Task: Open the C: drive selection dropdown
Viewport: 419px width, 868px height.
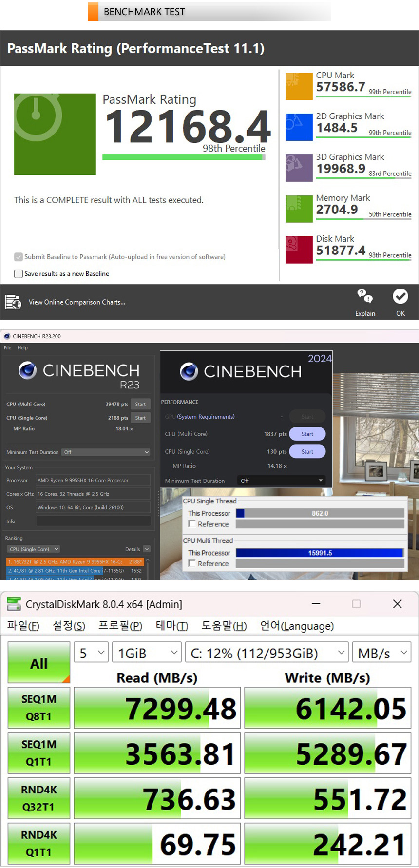Action: [x=267, y=653]
